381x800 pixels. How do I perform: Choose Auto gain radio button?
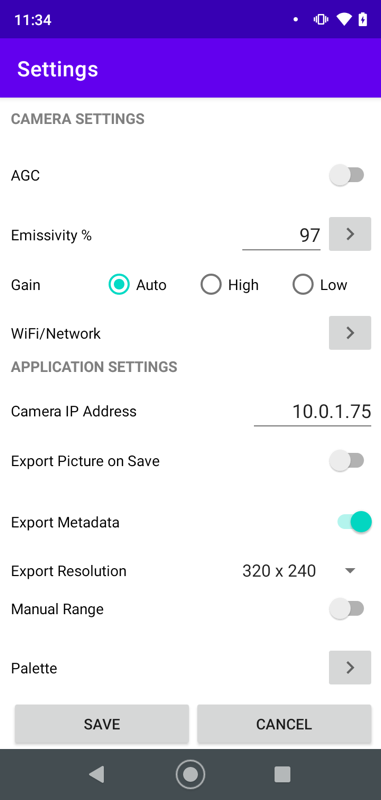pos(138,285)
